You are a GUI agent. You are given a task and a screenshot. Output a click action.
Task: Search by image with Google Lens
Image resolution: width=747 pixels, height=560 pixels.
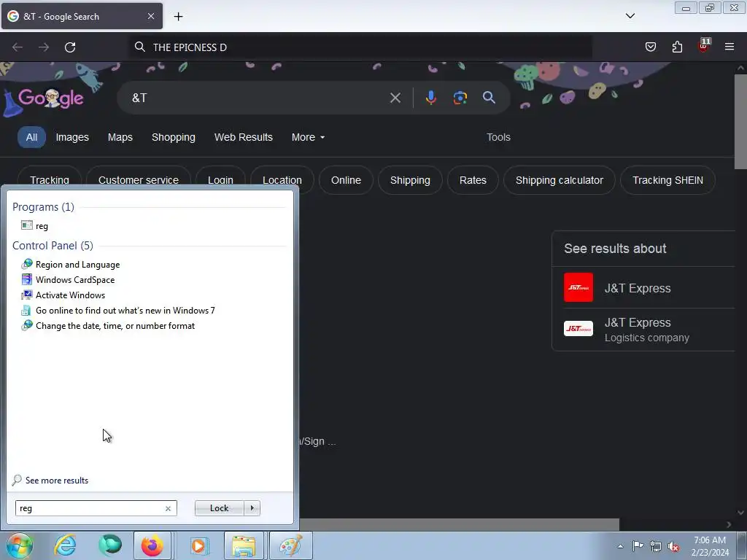[x=460, y=98]
